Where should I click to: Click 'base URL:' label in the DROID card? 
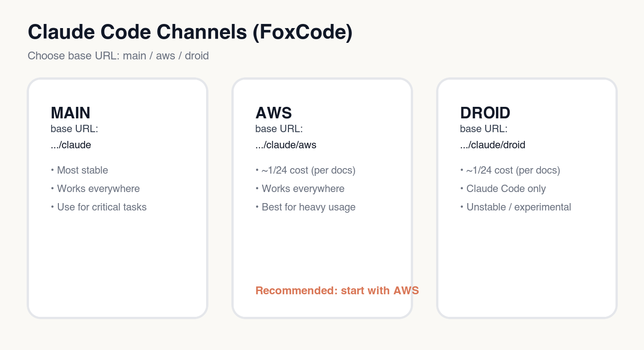pyautogui.click(x=484, y=129)
